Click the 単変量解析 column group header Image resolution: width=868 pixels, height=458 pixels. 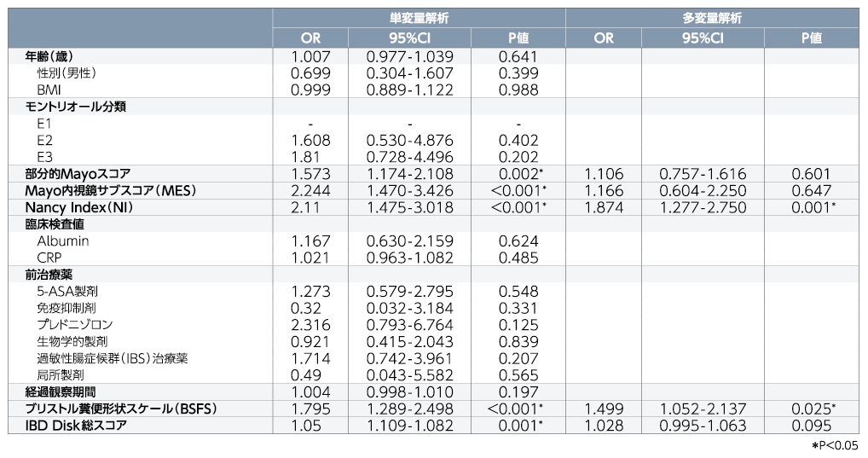[419, 18]
